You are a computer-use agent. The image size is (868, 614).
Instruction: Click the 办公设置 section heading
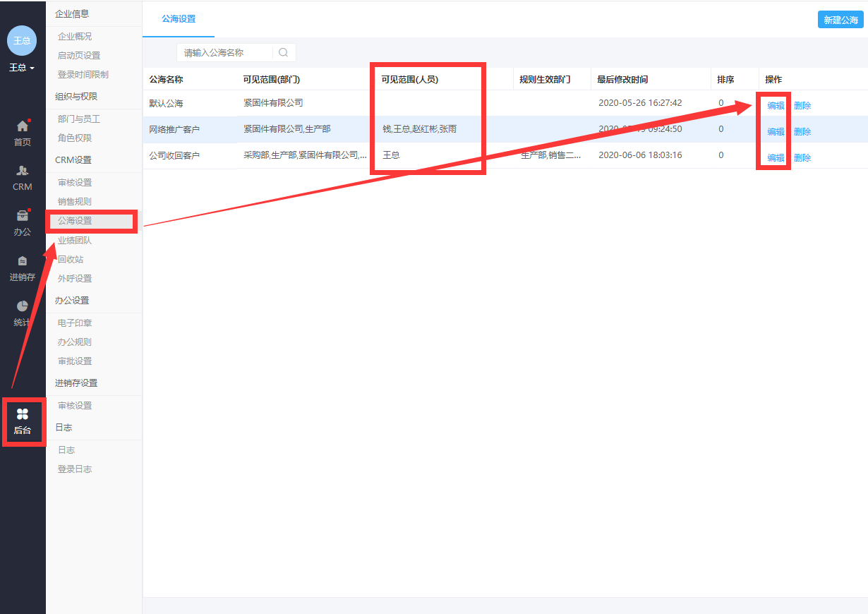(x=72, y=300)
